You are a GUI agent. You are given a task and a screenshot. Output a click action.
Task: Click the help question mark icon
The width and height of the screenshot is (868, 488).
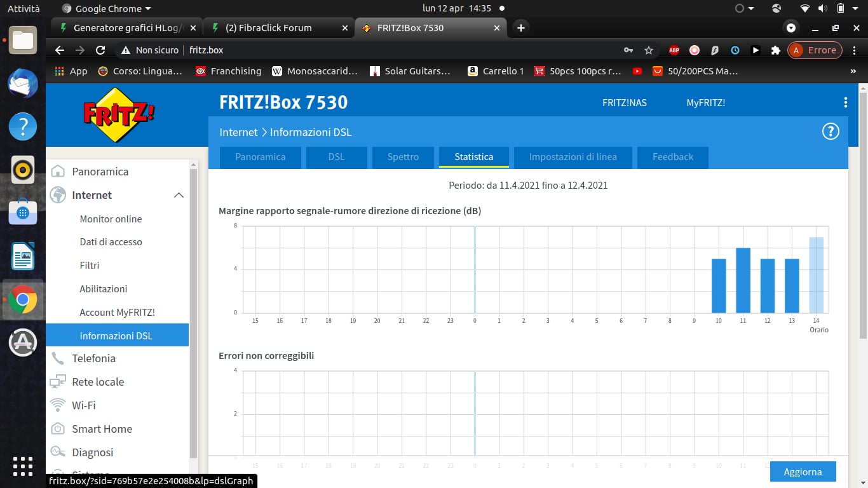(831, 132)
